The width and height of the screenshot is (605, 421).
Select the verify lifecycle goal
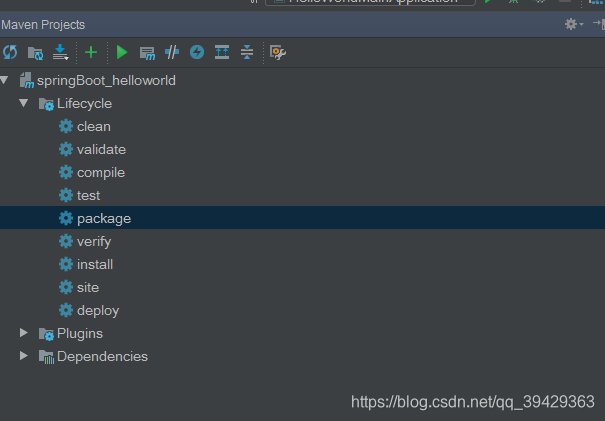[x=94, y=242]
